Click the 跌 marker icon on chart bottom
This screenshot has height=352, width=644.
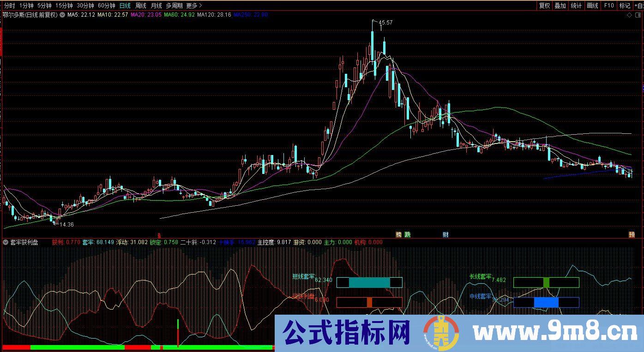[x=408, y=234]
